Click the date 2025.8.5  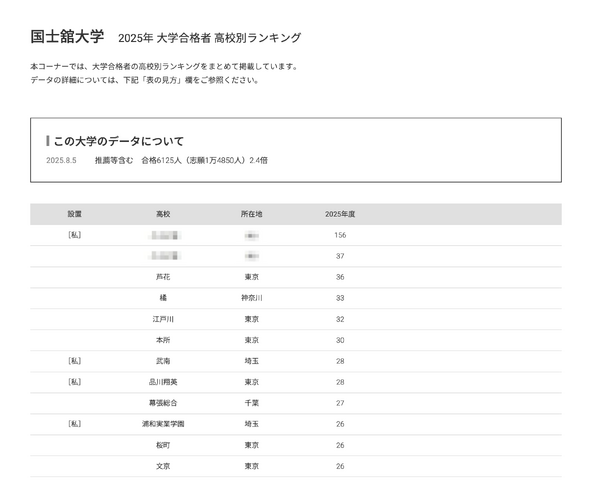pyautogui.click(x=61, y=161)
